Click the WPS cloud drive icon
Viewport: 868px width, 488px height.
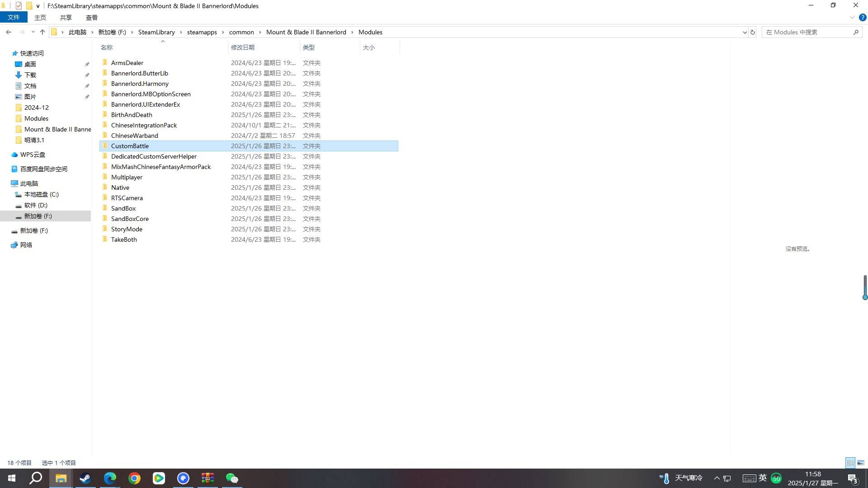[x=14, y=155]
